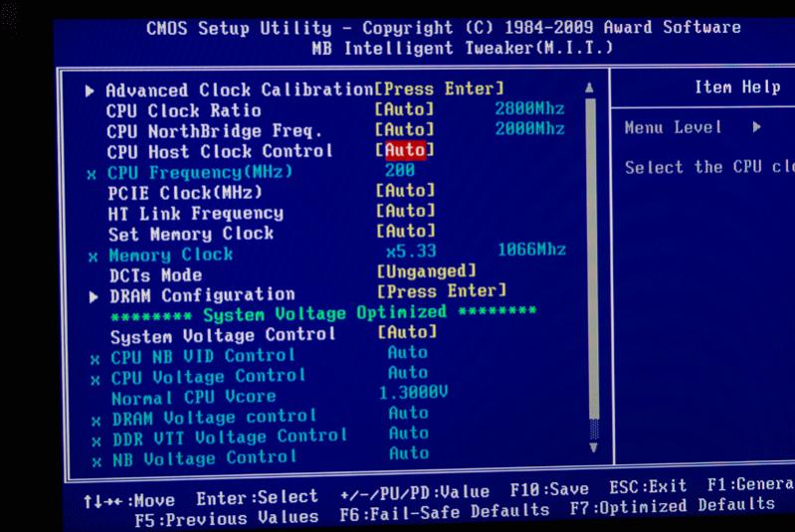
Task: Click the disabled Memory Clock label
Action: (x=171, y=255)
